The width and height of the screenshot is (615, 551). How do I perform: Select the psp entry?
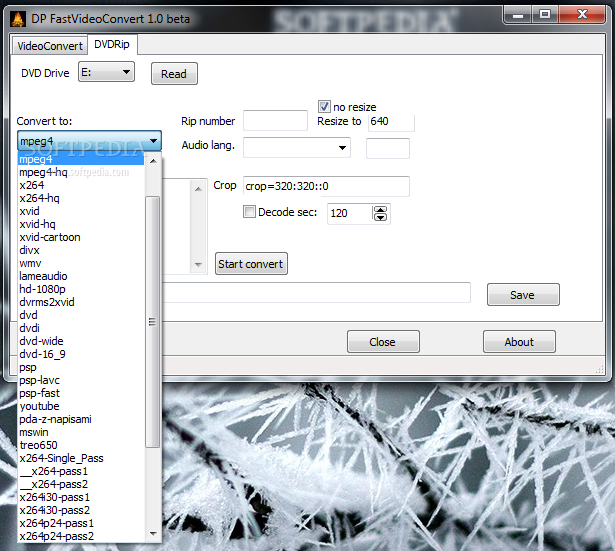(x=81, y=367)
